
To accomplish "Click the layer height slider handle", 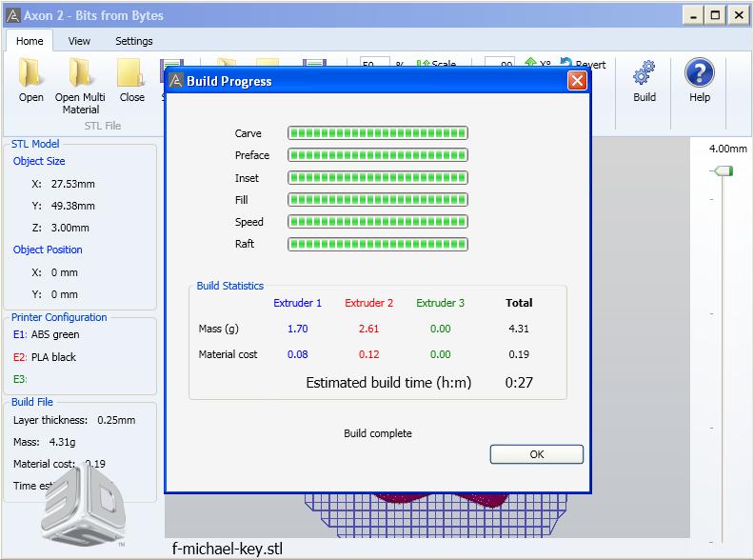I will pyautogui.click(x=723, y=170).
